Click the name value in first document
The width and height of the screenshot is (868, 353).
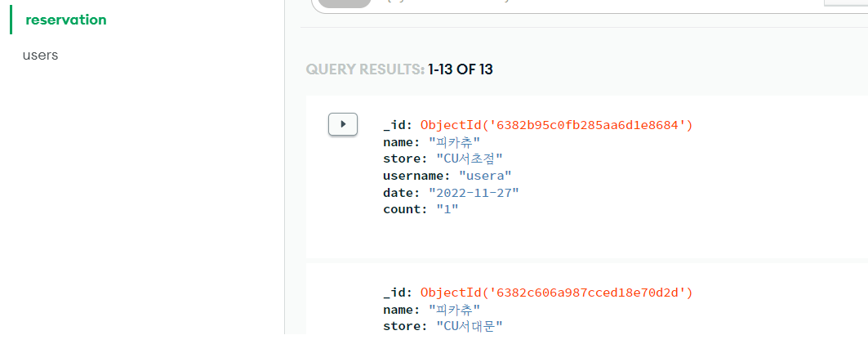455,142
